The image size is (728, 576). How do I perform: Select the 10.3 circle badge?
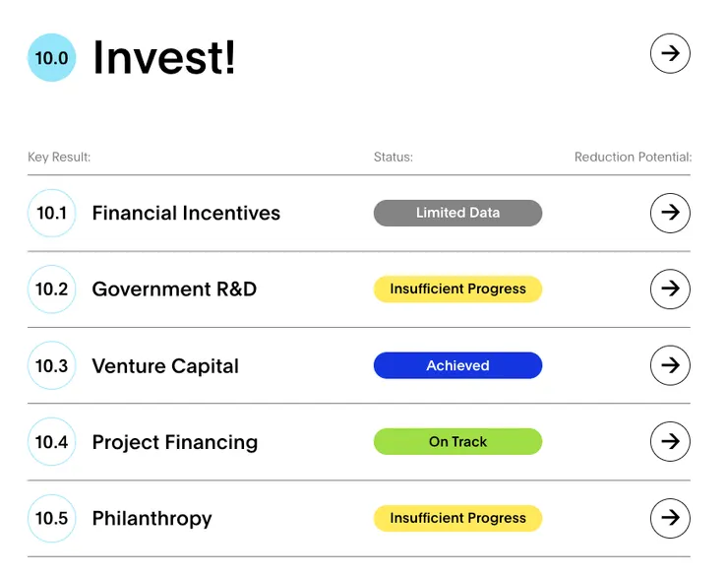click(x=51, y=365)
